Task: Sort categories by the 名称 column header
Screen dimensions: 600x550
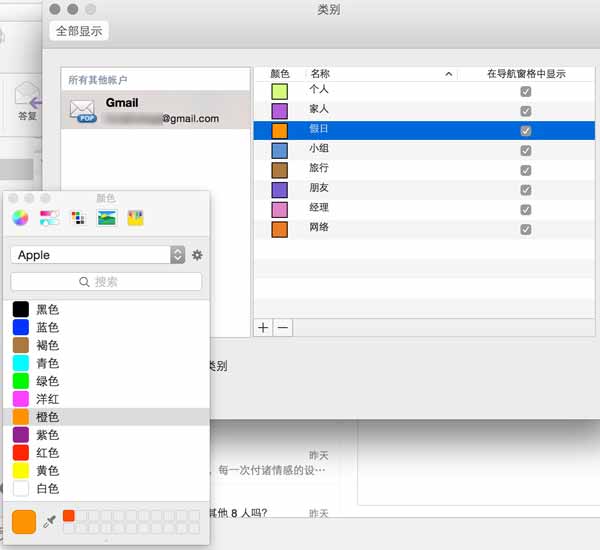Action: pyautogui.click(x=382, y=73)
